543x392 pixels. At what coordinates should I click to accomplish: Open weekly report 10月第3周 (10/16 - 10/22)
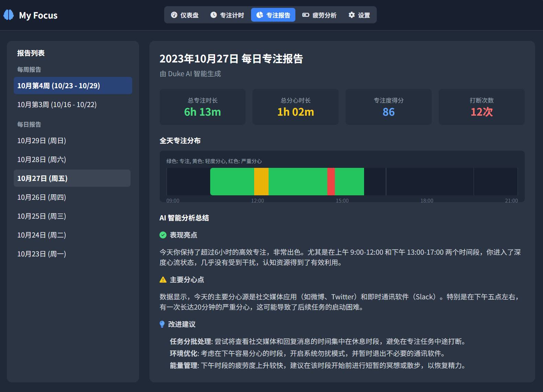pyautogui.click(x=73, y=104)
